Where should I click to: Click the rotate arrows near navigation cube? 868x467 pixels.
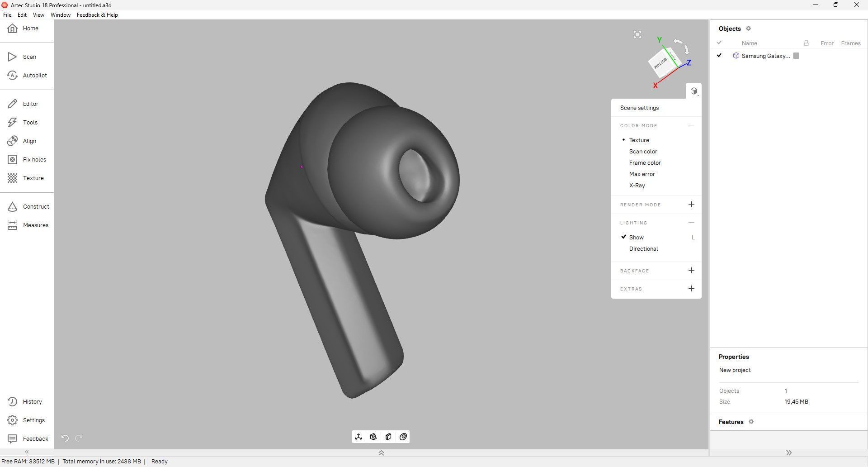(682, 46)
